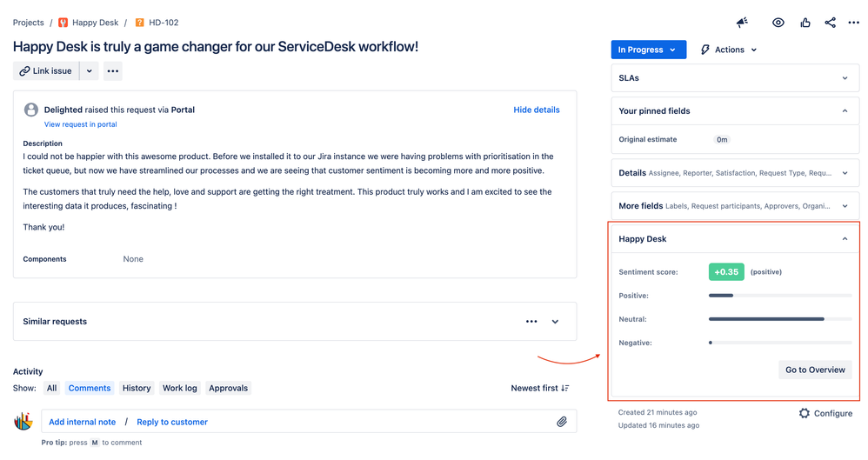Click the user avatar beside comment box

(x=23, y=421)
